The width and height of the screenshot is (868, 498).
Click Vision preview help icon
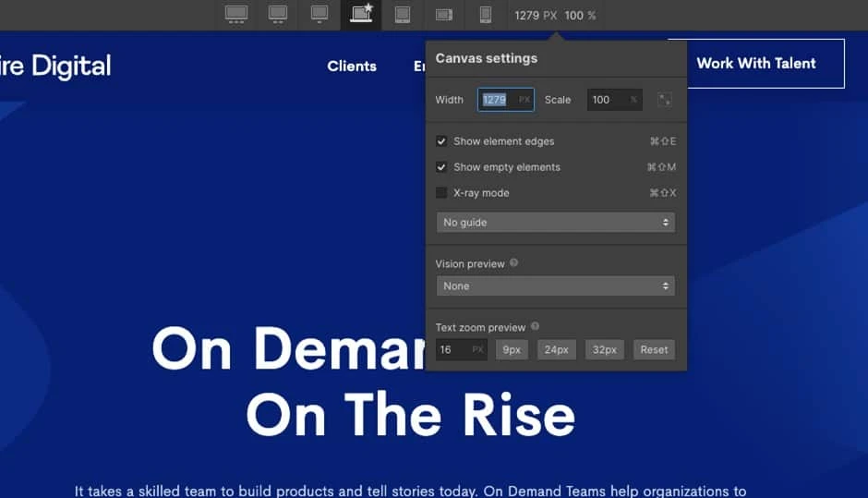click(514, 263)
